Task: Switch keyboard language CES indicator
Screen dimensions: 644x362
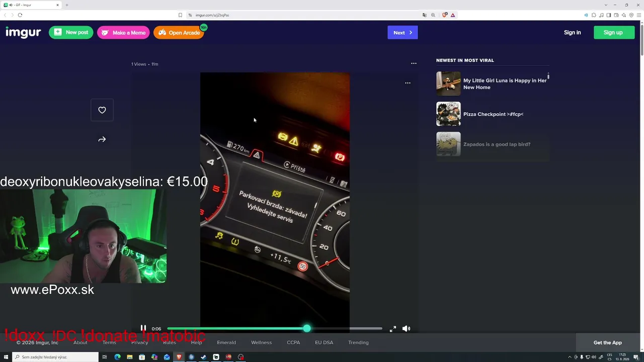Action: (x=609, y=357)
